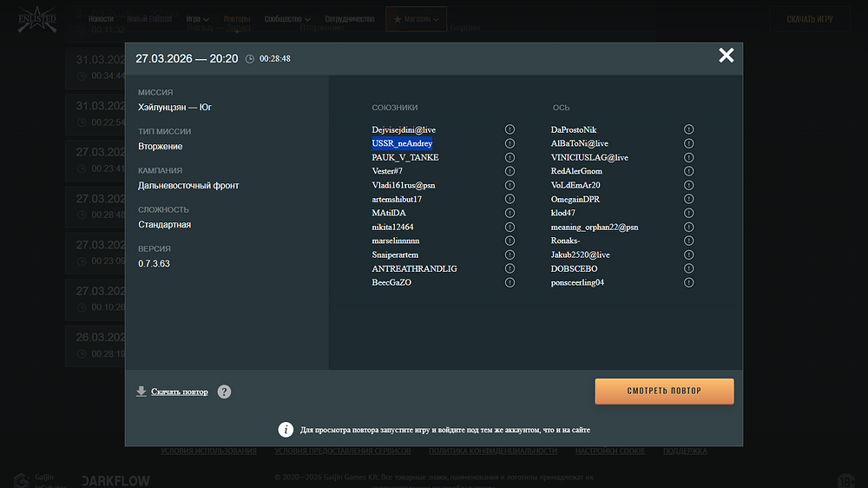Click the question mark help icon
This screenshot has height=488, width=868.
pyautogui.click(x=224, y=392)
